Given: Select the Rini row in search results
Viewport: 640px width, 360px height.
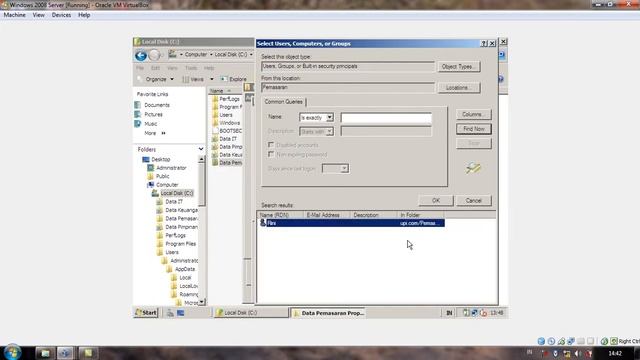Looking at the screenshot, I should 351,223.
